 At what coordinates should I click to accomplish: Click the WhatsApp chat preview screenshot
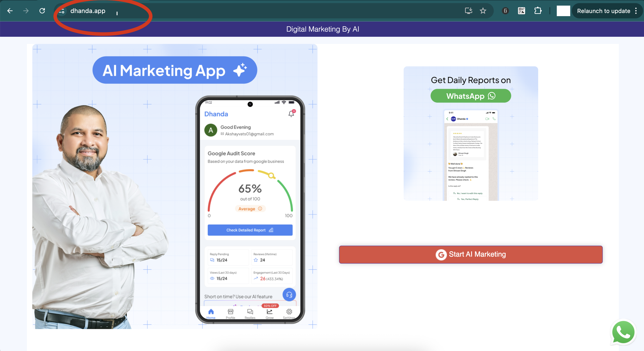(471, 155)
